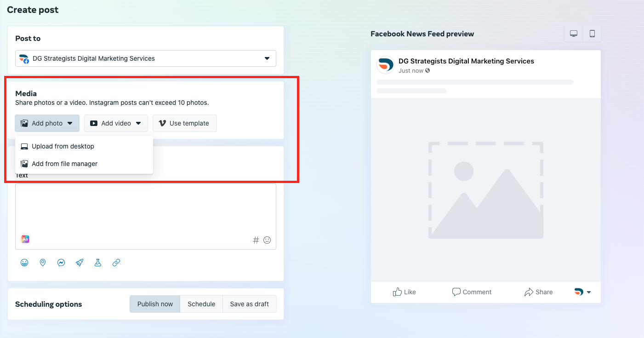Open the emoji picker in text box
The height and width of the screenshot is (338, 644).
point(267,240)
